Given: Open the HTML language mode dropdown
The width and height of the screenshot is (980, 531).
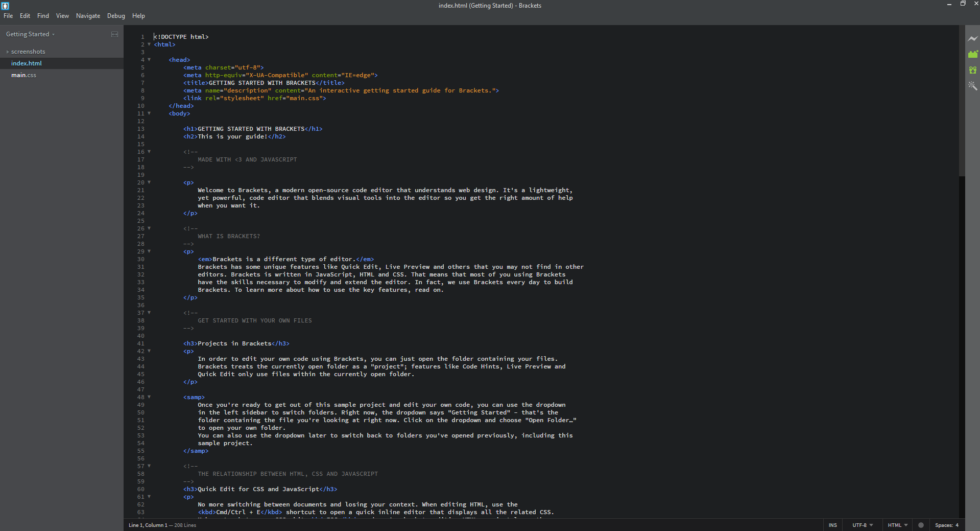Looking at the screenshot, I should 897,525.
